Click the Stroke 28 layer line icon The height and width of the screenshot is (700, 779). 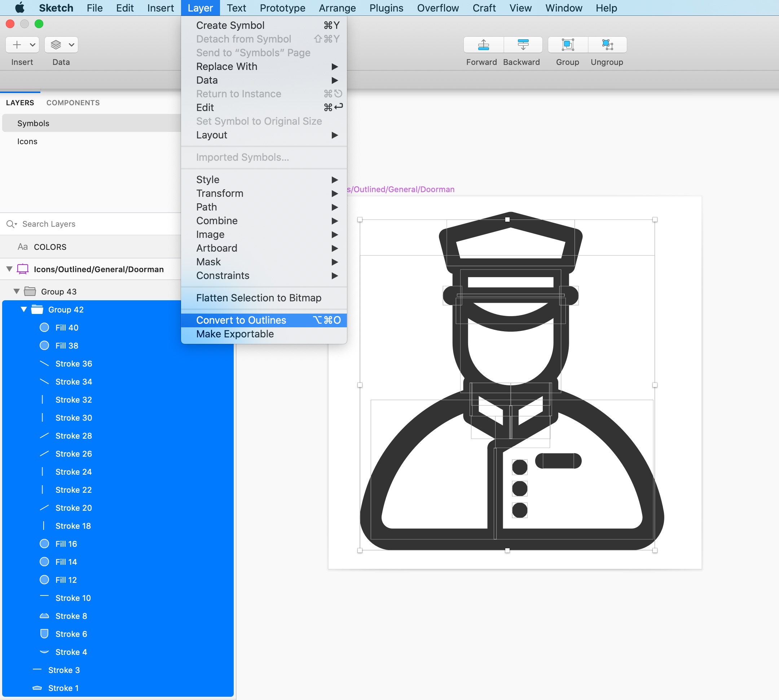point(45,436)
